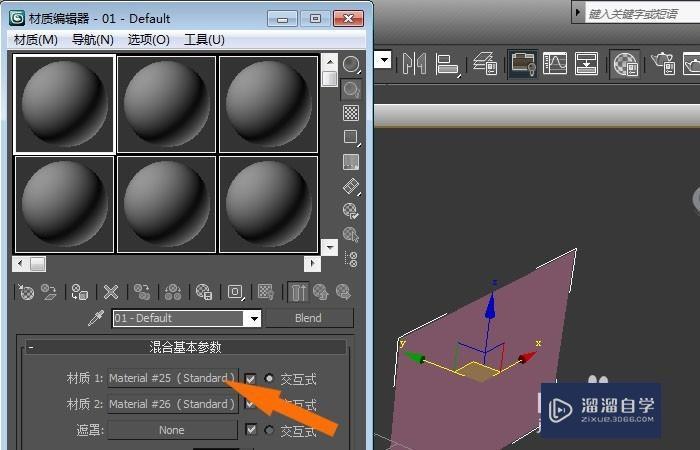Toggle the checkbox for 材质 2
This screenshot has width=700, height=450.
click(250, 404)
